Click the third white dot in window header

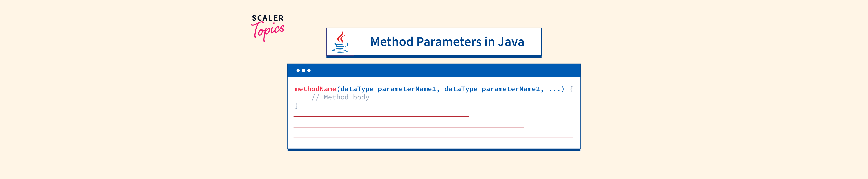pos(309,71)
